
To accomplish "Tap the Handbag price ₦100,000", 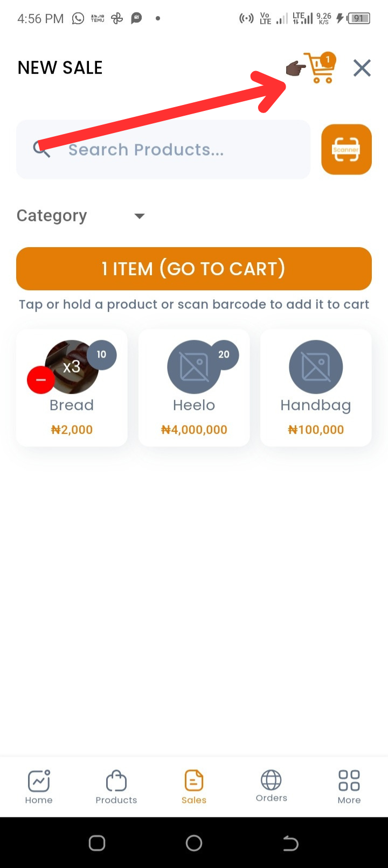I will pyautogui.click(x=316, y=430).
